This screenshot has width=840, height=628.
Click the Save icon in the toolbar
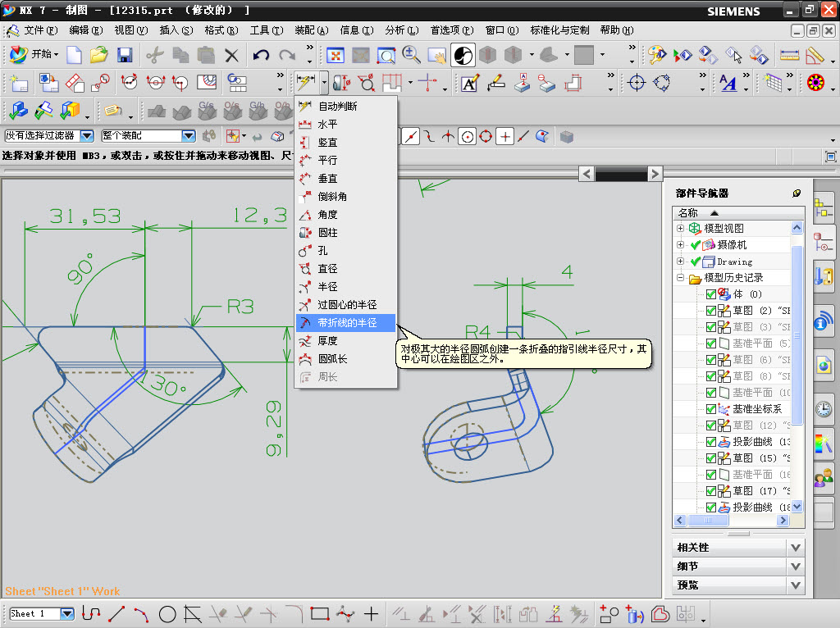click(x=125, y=55)
